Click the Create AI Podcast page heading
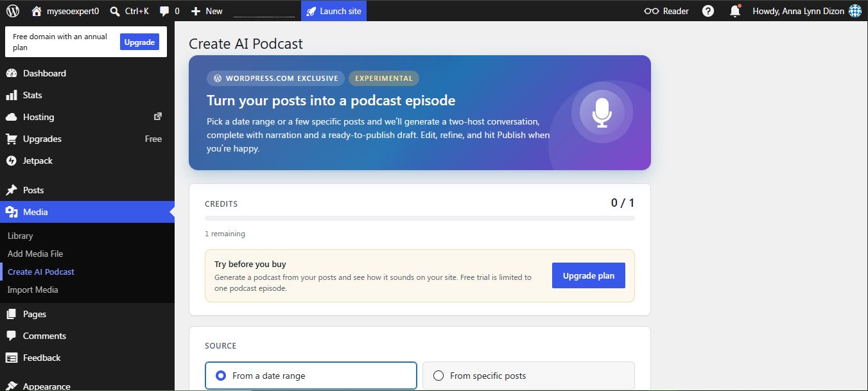 pos(246,44)
